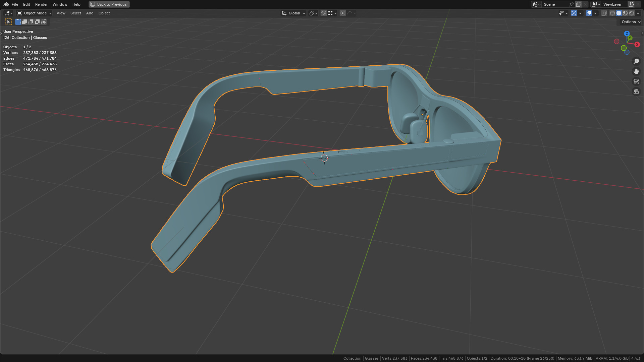644x362 pixels.
Task: Open the Object Mode dropdown
Action: point(34,13)
